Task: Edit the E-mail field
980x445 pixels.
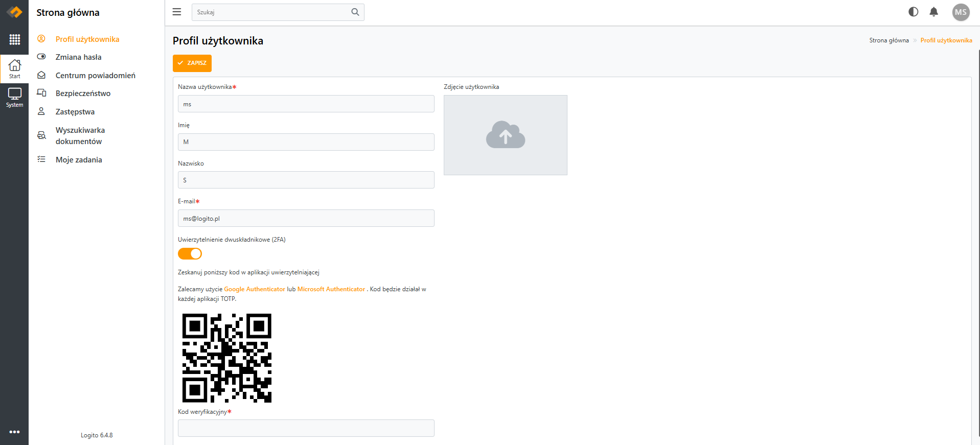Action: [306, 218]
